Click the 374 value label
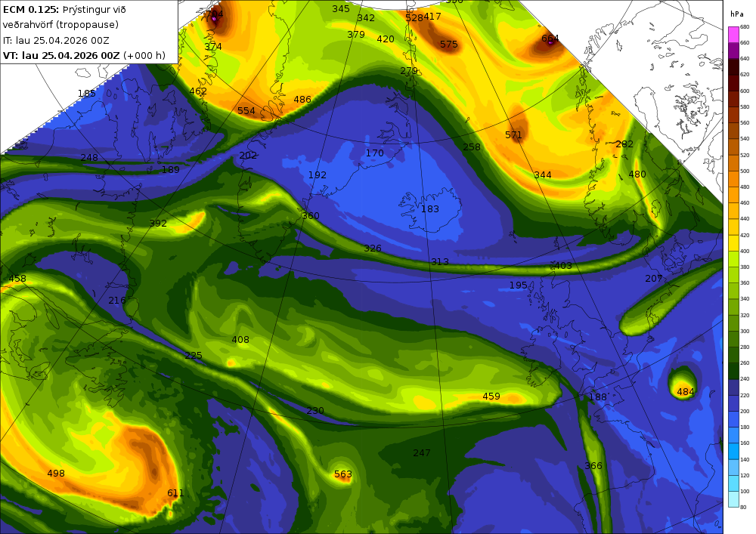756x534 pixels. point(213,46)
